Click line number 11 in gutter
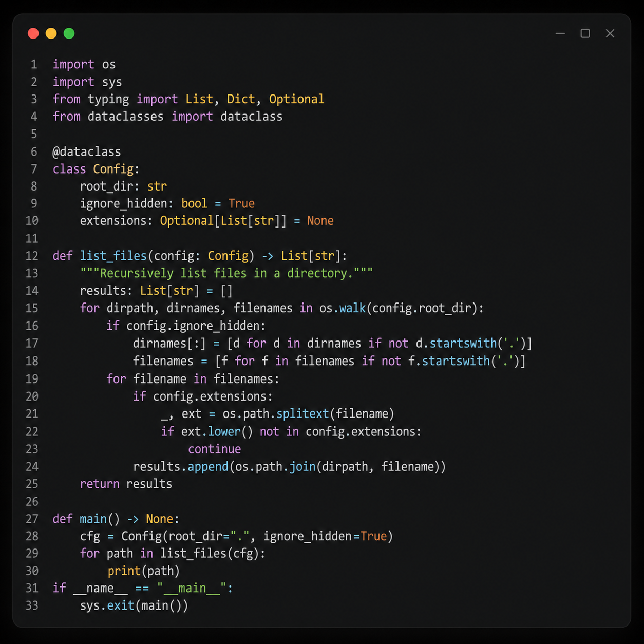Image resolution: width=644 pixels, height=644 pixels. click(32, 238)
